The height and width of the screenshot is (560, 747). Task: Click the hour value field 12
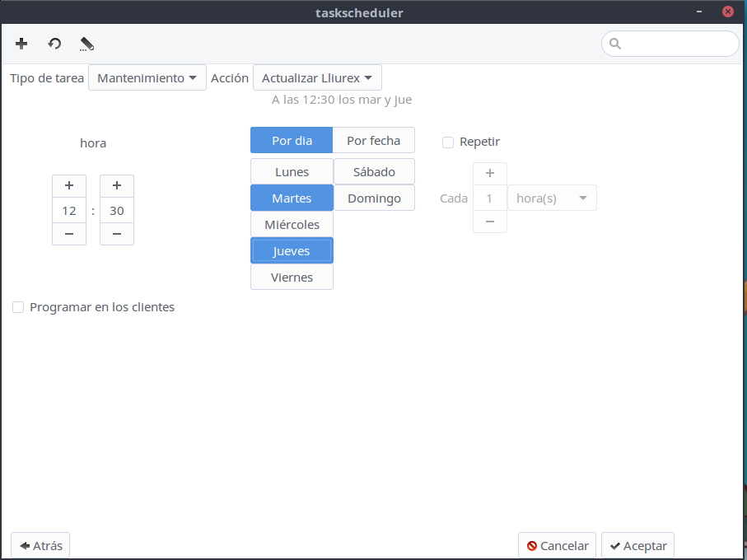[x=69, y=210]
